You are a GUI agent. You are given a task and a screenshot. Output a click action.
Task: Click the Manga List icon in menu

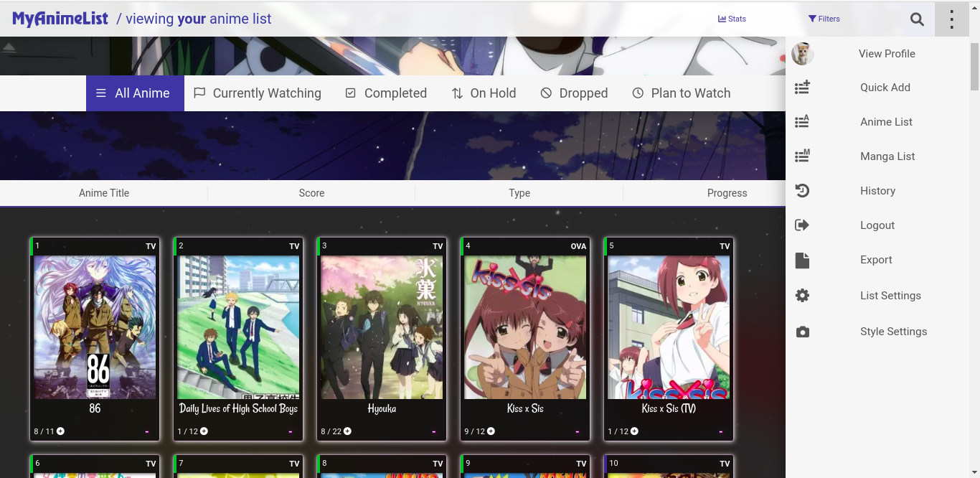[802, 156]
